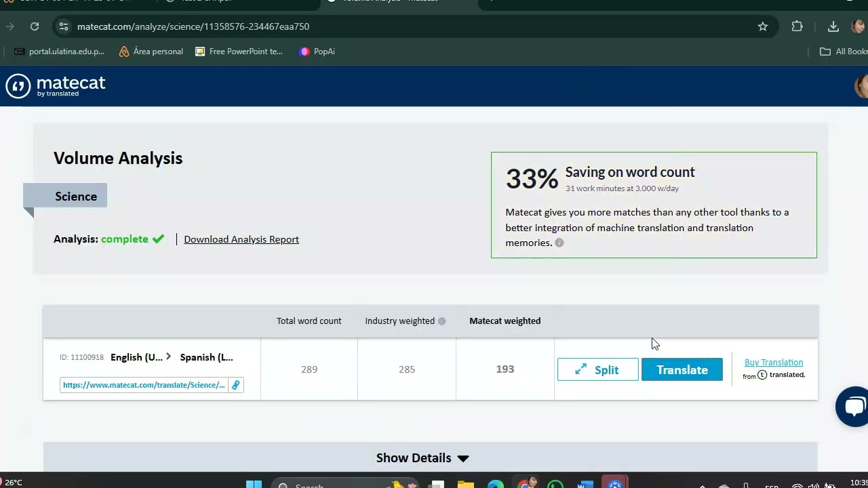Click the blue Translate button
This screenshot has width=868, height=488.
(x=682, y=369)
